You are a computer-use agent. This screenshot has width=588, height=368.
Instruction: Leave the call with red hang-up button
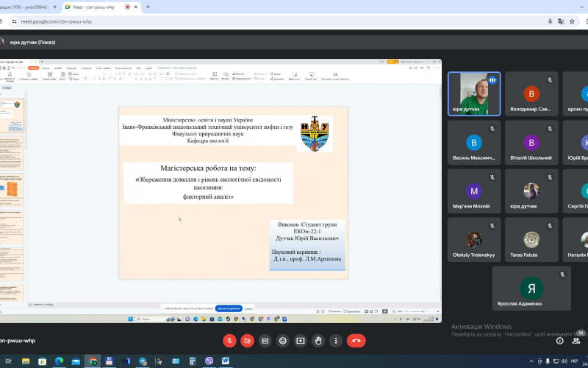356,341
